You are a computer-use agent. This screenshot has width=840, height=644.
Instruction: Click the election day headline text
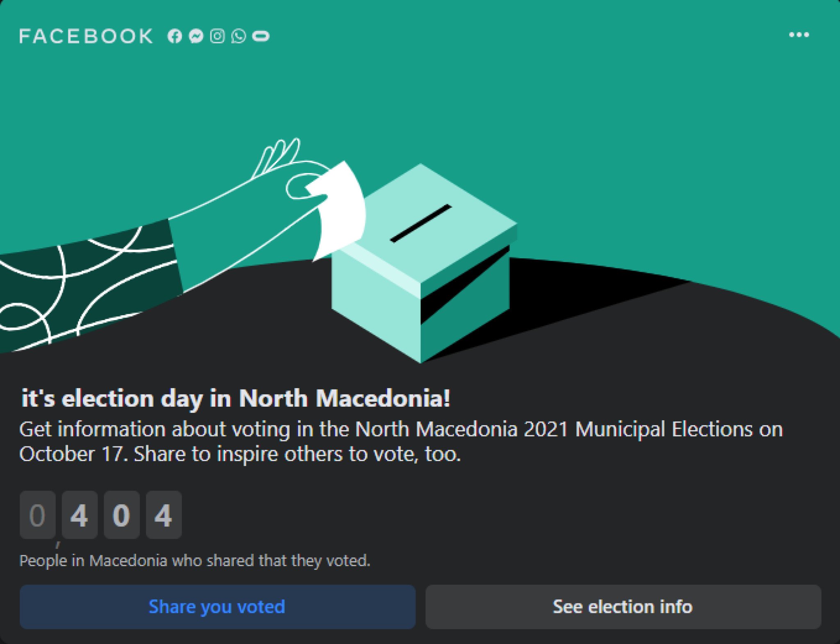tap(236, 398)
